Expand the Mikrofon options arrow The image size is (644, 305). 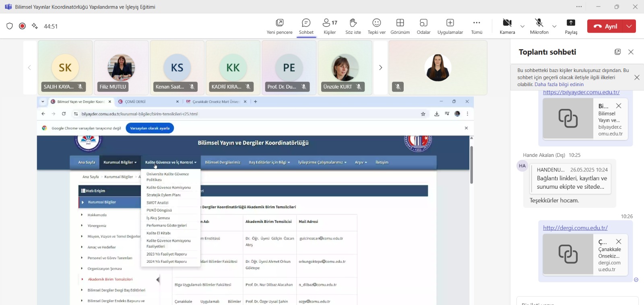(x=554, y=27)
